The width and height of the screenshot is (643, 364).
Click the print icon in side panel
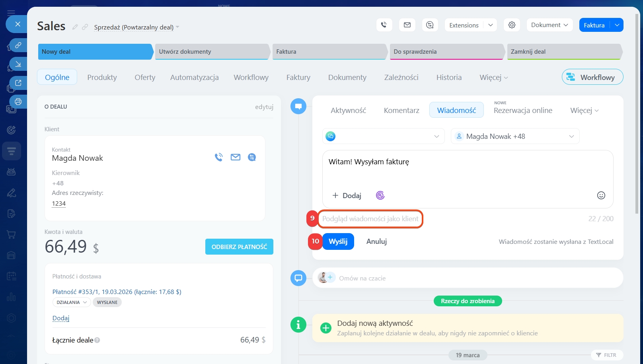tap(18, 102)
